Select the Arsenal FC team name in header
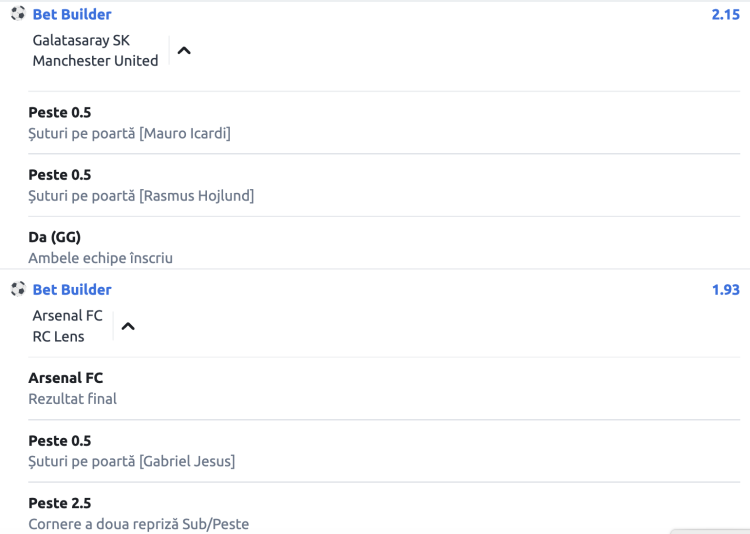The image size is (750, 534). [67, 316]
